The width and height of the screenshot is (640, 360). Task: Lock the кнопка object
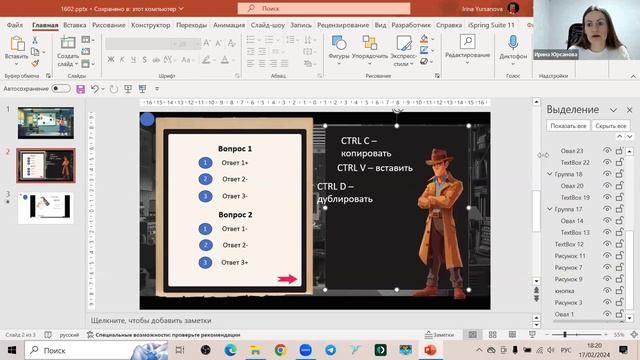pyautogui.click(x=620, y=291)
